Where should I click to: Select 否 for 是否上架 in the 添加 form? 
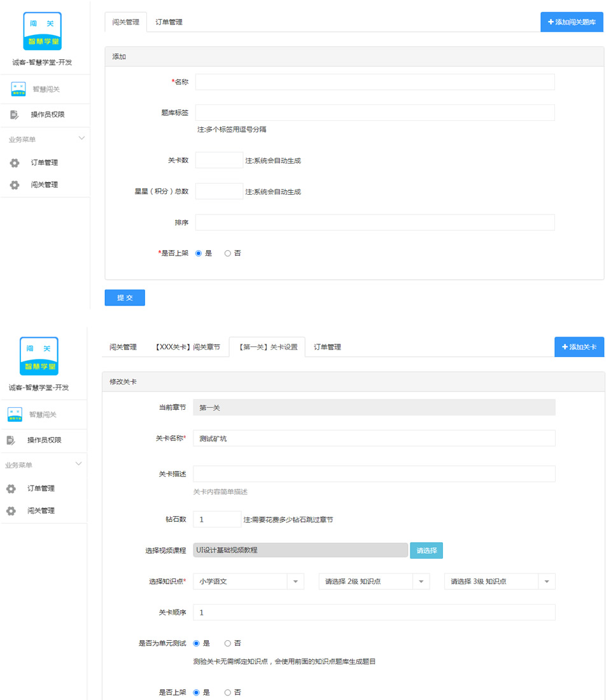coord(228,253)
